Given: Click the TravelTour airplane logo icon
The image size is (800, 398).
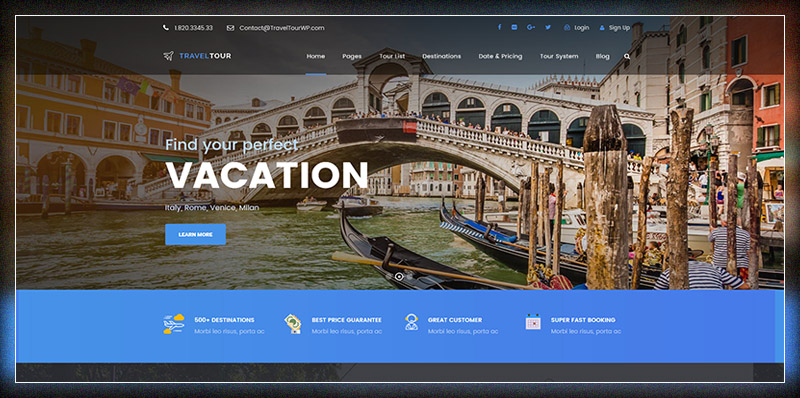Looking at the screenshot, I should tap(168, 56).
